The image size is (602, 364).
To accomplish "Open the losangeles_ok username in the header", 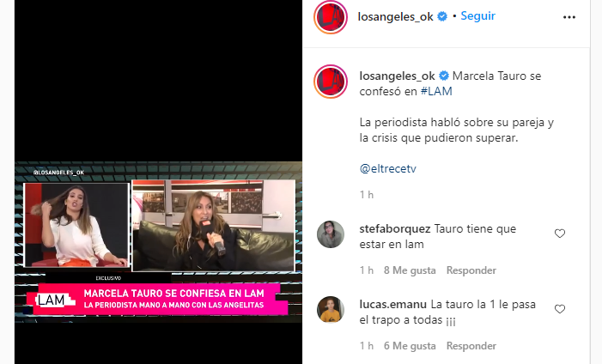I will click(x=395, y=16).
